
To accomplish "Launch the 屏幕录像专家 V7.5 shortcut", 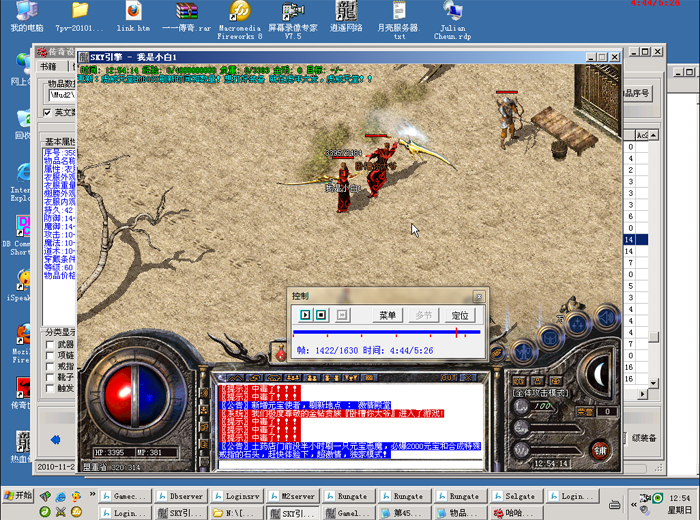I will point(293,20).
